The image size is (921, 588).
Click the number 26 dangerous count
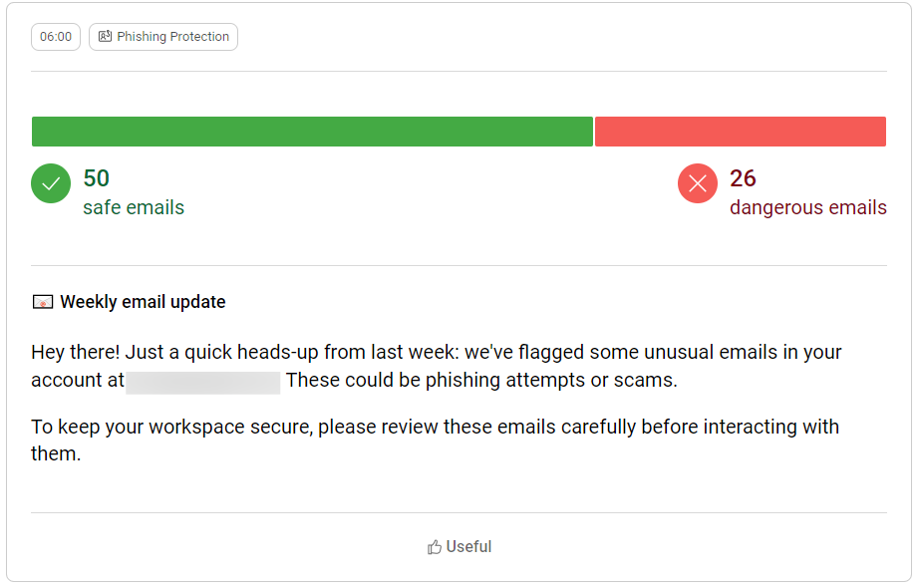[743, 178]
